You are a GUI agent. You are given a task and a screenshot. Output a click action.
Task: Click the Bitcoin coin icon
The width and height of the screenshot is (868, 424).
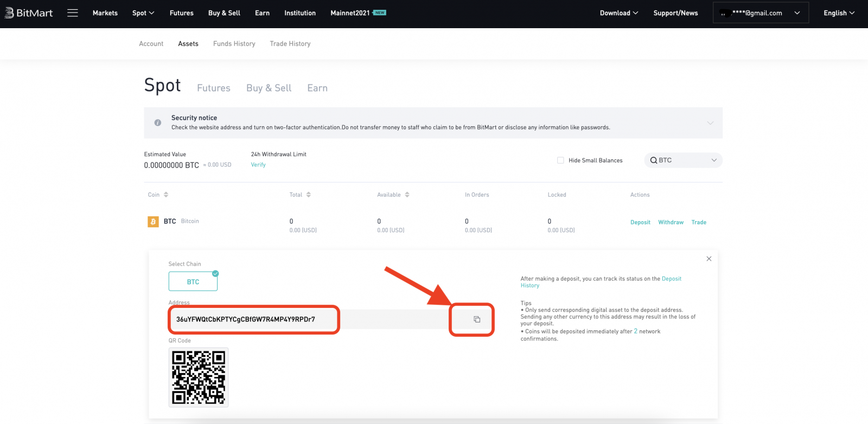tap(153, 222)
